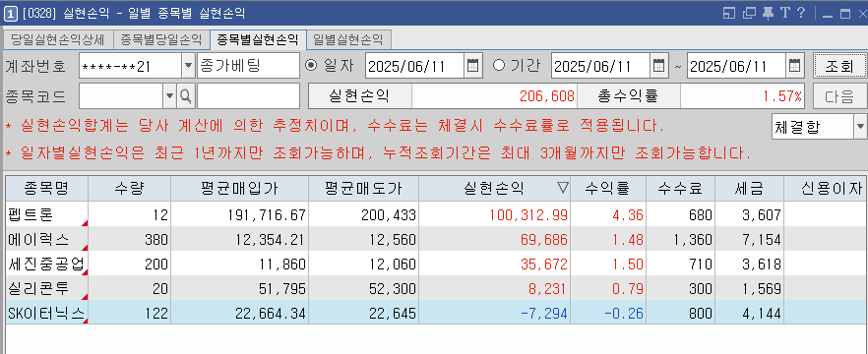Viewport: 868px width, 354px height.
Task: Open help via the question mark icon
Action: click(x=800, y=13)
